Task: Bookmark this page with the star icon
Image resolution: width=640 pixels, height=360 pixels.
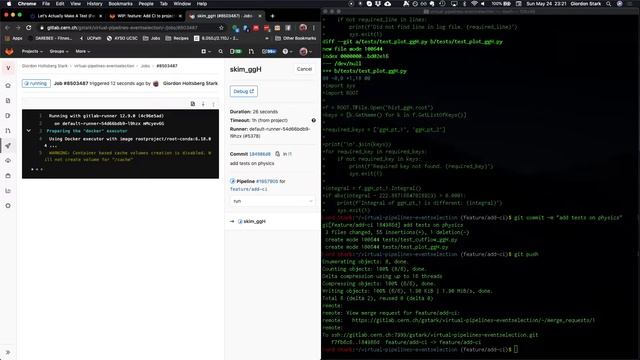Action: (x=221, y=28)
